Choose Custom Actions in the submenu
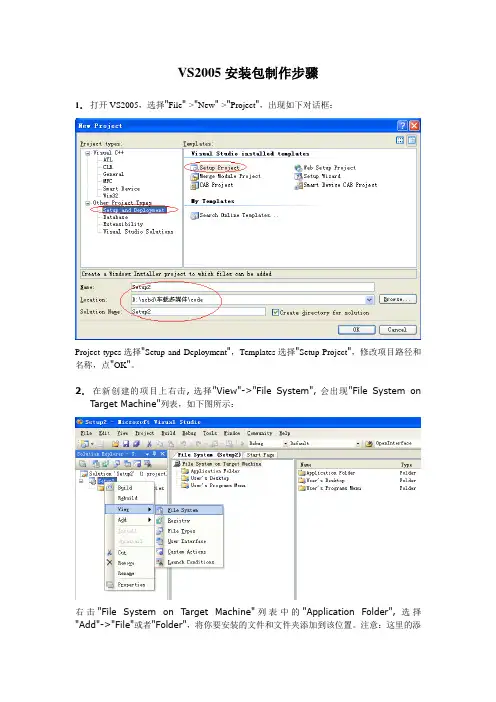 click(189, 552)
